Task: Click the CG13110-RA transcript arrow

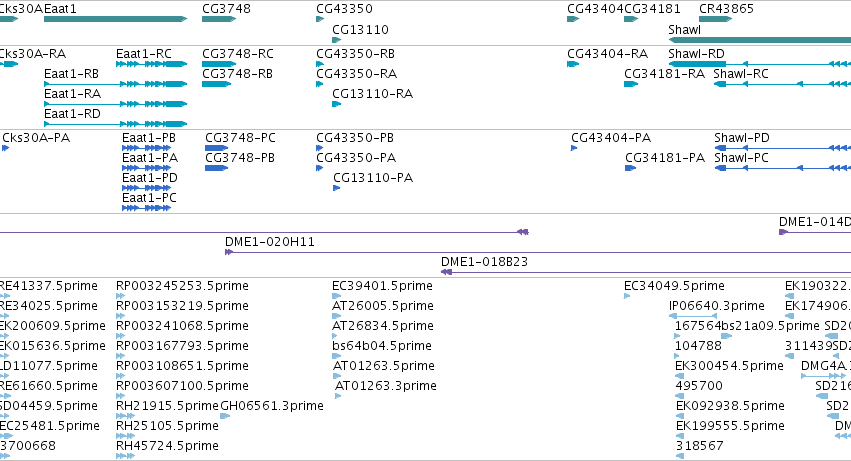Action: tap(336, 104)
